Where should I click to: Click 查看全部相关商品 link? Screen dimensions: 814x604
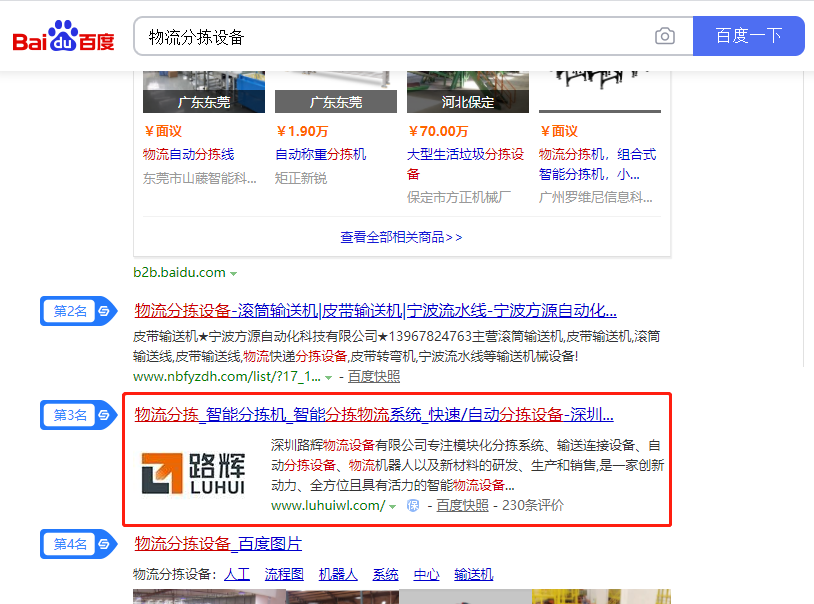coord(401,237)
